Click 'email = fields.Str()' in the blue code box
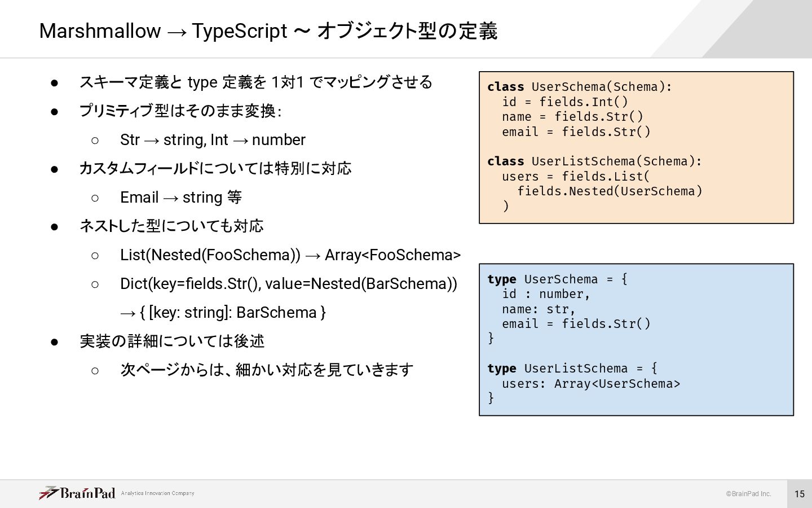 576,324
